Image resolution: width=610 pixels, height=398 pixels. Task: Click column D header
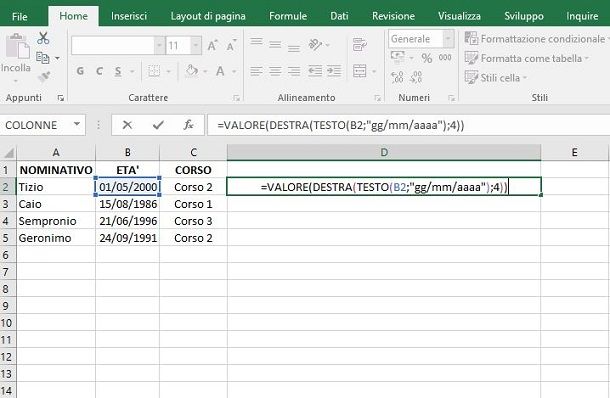[x=384, y=152]
